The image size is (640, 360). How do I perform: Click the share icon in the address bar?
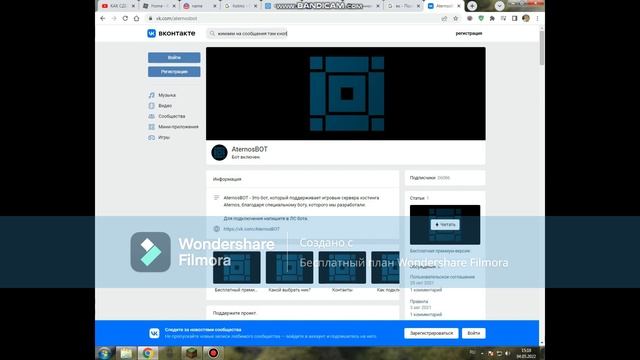pyautogui.click(x=444, y=18)
